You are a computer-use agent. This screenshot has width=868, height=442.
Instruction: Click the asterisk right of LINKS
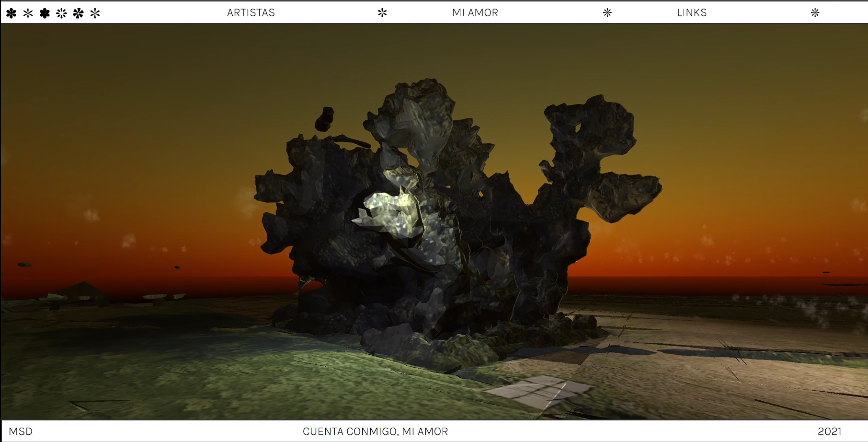815,13
